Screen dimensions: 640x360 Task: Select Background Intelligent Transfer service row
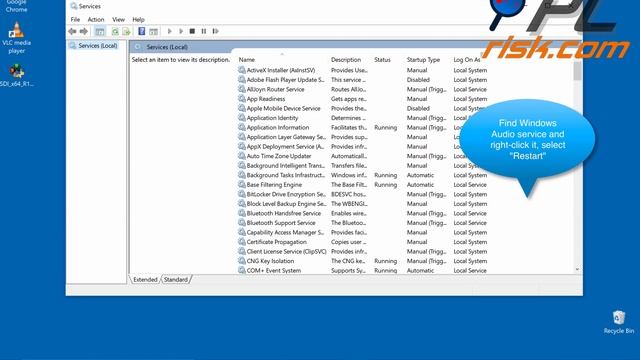tap(362, 166)
